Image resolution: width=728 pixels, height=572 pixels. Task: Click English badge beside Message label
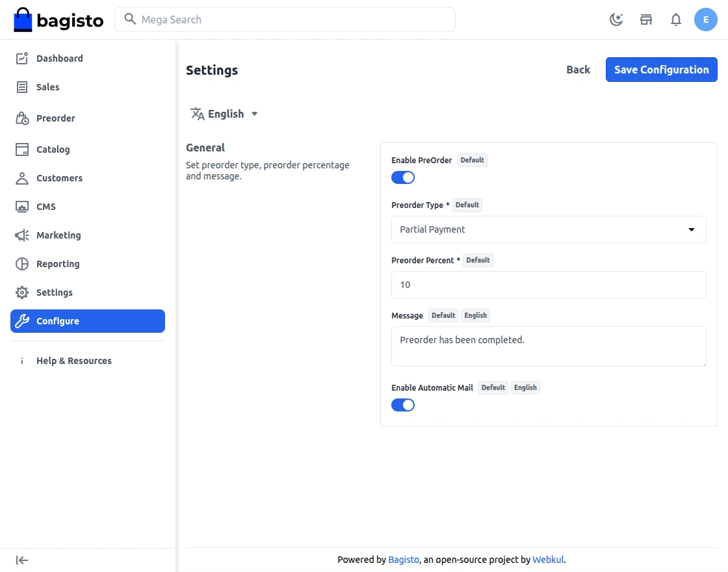[475, 316]
